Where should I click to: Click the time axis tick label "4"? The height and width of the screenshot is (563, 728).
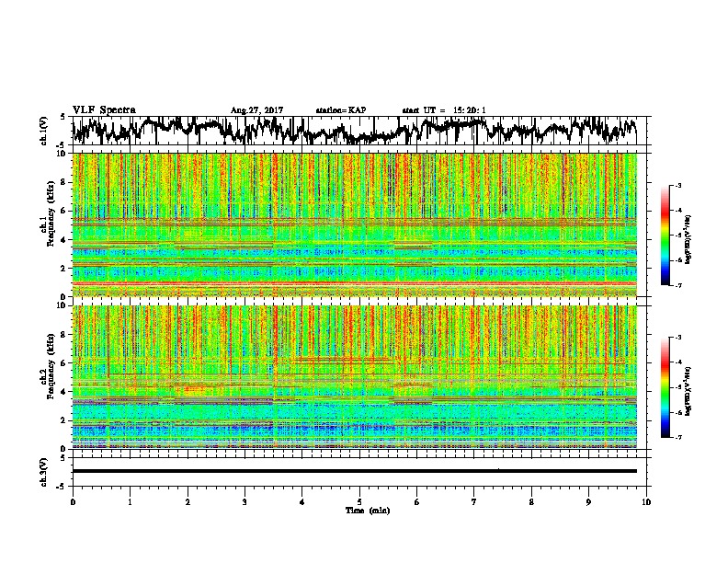pyautogui.click(x=301, y=502)
